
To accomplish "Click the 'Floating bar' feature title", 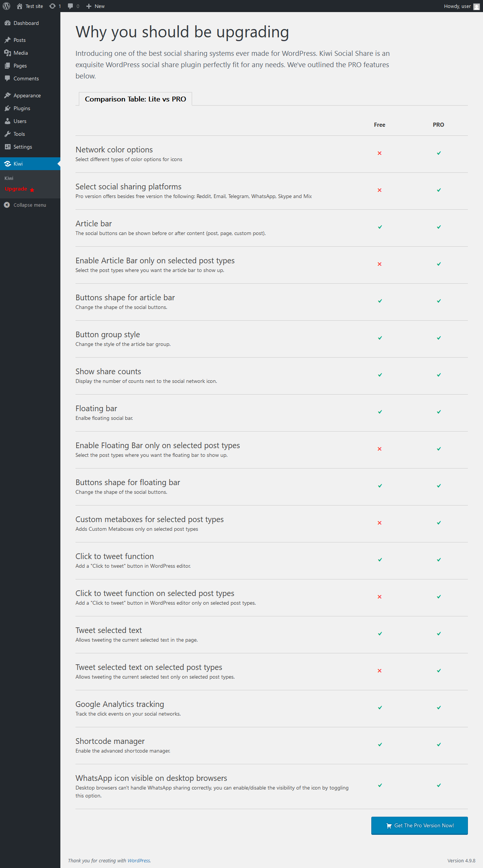I will [96, 409].
